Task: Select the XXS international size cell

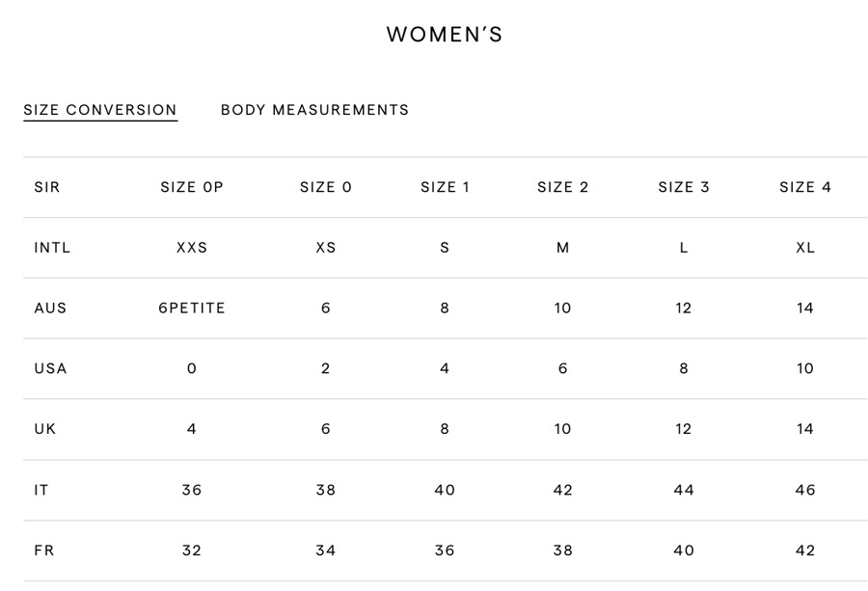Action: (192, 248)
